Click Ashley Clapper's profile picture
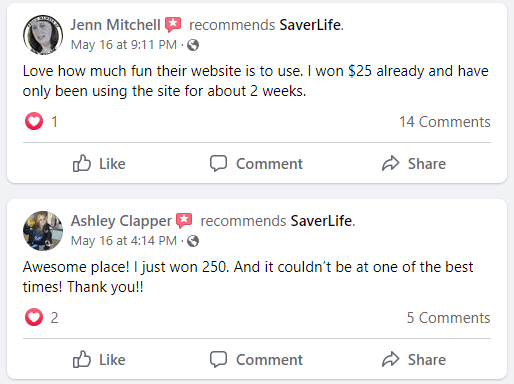Screen dimensions: 514x384 43,231
